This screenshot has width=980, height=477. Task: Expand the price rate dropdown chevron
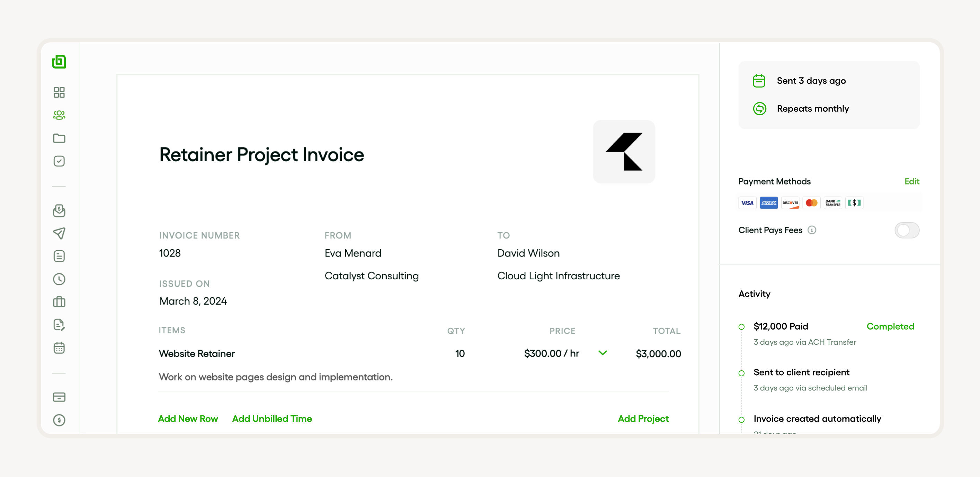(603, 353)
